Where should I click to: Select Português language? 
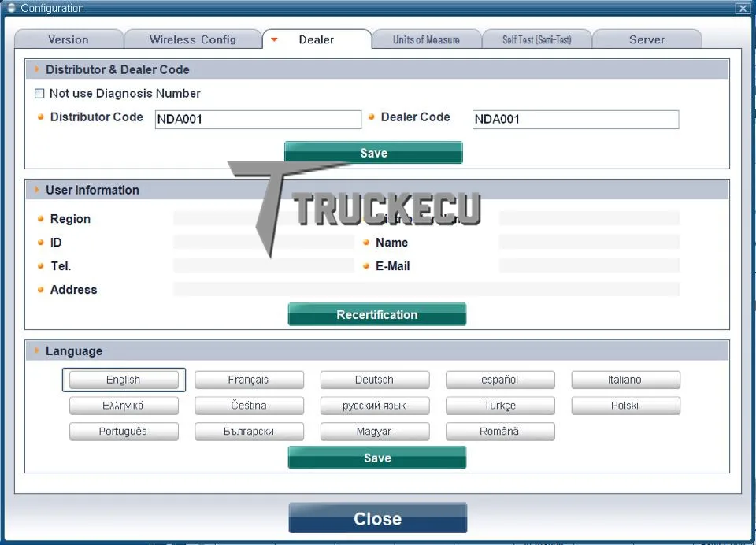pyautogui.click(x=124, y=432)
